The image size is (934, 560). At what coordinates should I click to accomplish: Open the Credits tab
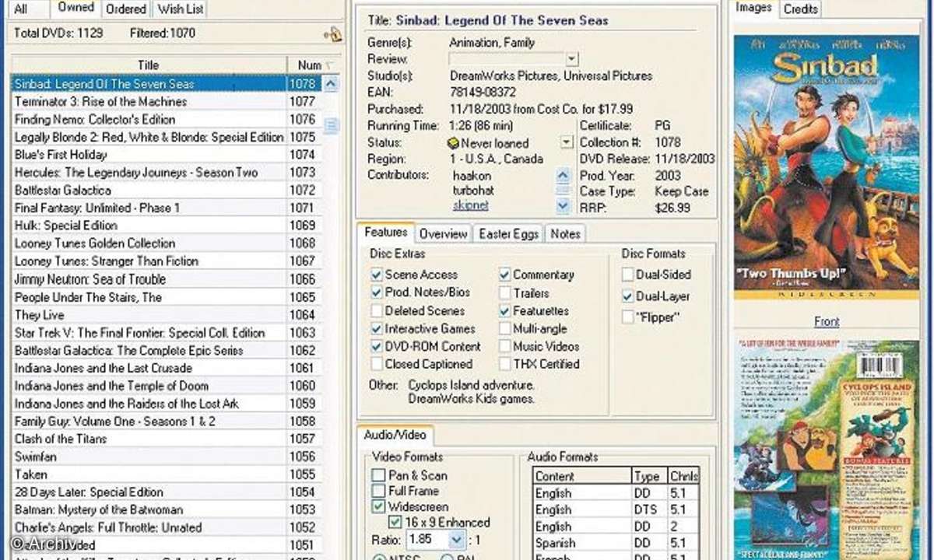point(800,9)
